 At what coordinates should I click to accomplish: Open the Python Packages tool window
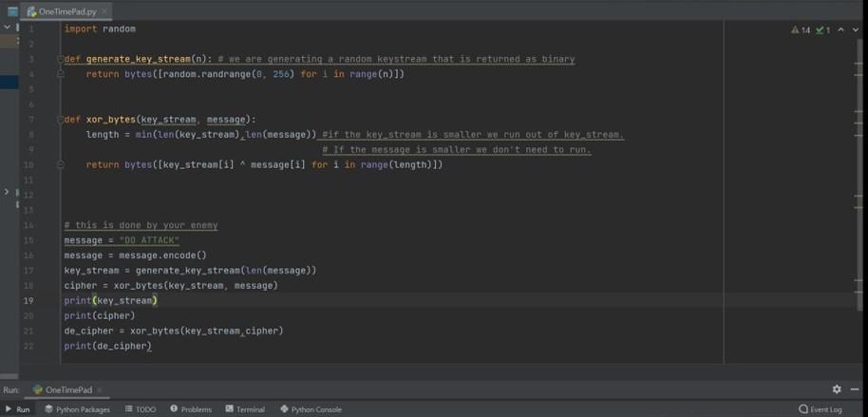pos(78,409)
